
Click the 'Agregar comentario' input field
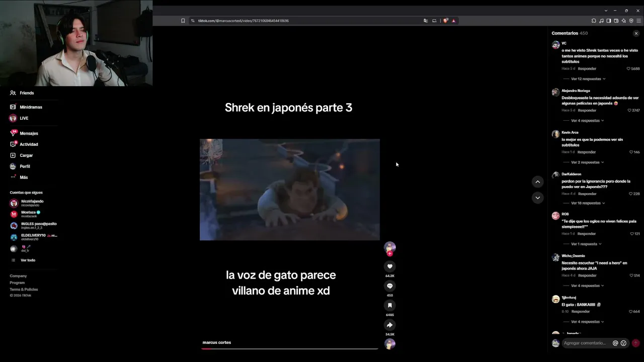click(x=586, y=343)
